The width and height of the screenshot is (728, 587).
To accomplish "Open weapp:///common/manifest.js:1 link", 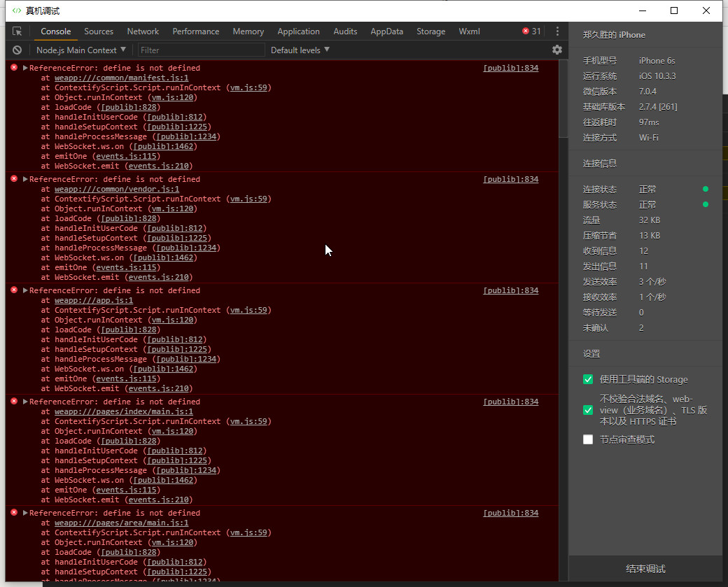I will coord(122,78).
